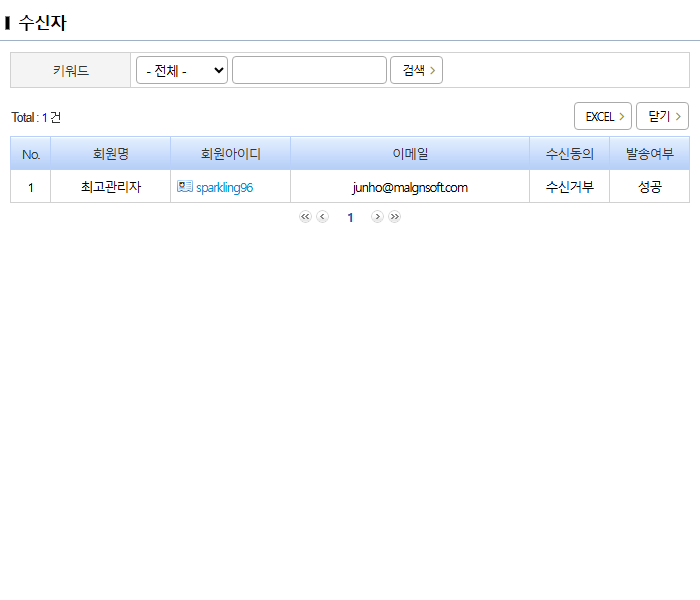This screenshot has height=600, width=700.
Task: Focus the keyword search text field
Action: [309, 70]
